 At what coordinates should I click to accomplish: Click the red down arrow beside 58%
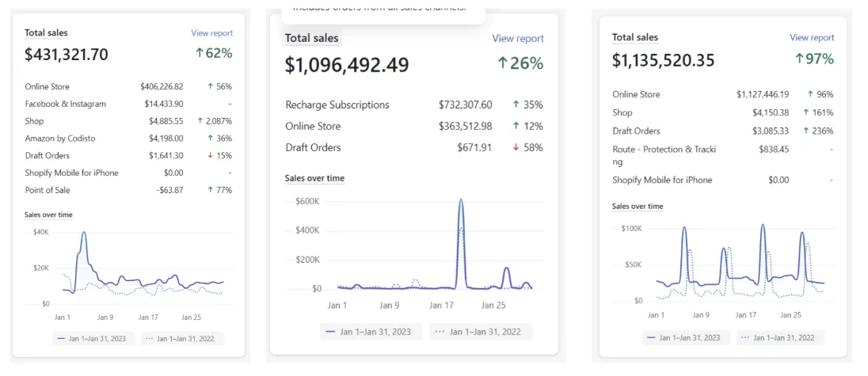516,148
